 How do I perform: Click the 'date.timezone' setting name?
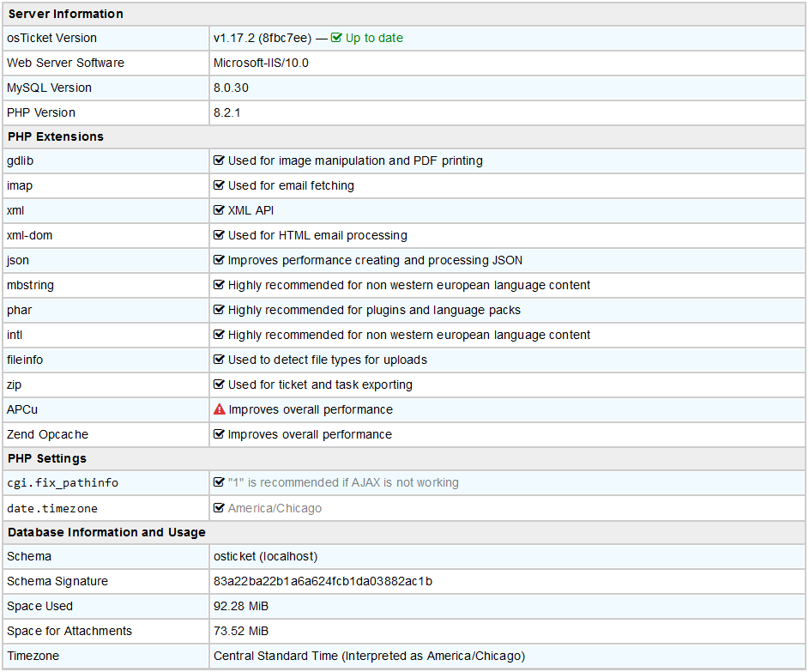point(52,508)
